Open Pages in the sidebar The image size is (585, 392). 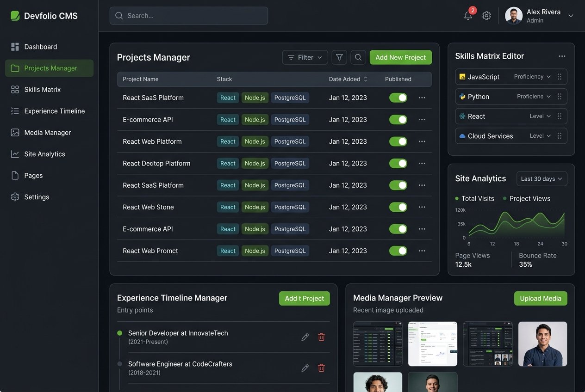(49, 176)
